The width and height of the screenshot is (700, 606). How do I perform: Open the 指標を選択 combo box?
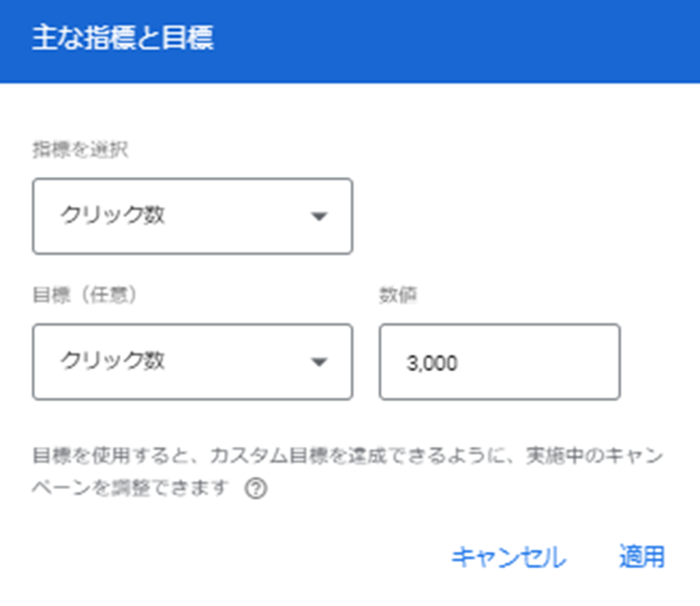(193, 216)
